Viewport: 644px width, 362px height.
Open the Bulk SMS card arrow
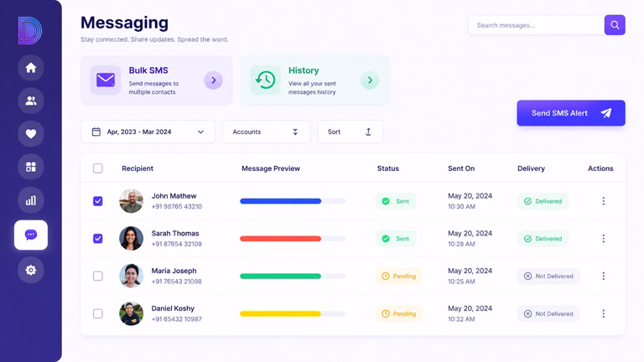(x=213, y=80)
